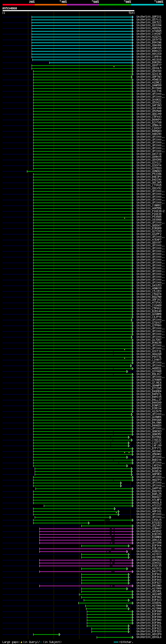This screenshot has width=166, height=644.
Task: Select UniRef100_A1ZA78 label
Action: click(x=149, y=411)
